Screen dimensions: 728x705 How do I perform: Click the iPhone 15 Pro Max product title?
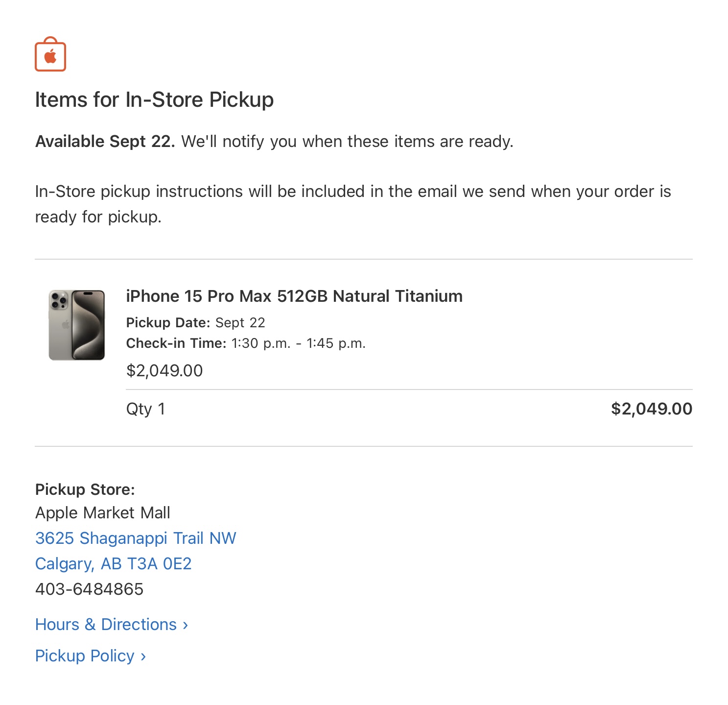[294, 296]
